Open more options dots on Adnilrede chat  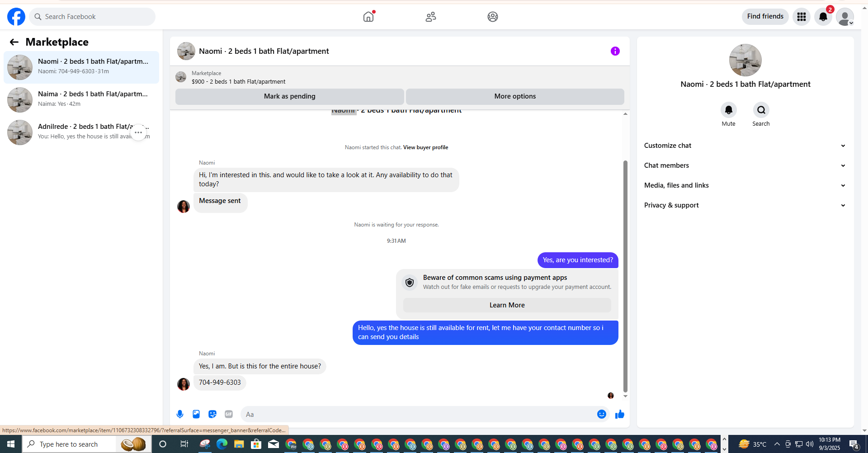(138, 132)
